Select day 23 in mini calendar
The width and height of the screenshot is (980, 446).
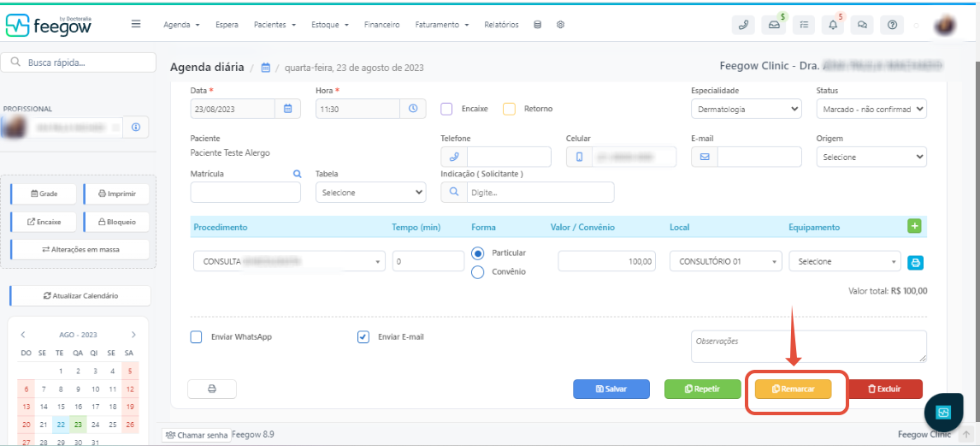[x=78, y=424]
